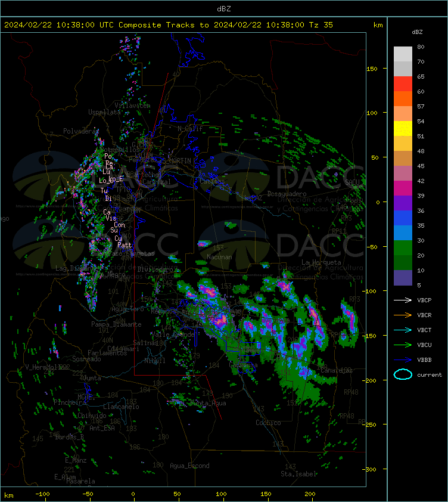Pick the light gray 70-80 dBZ swatch
448x502 pixels.
coord(403,54)
